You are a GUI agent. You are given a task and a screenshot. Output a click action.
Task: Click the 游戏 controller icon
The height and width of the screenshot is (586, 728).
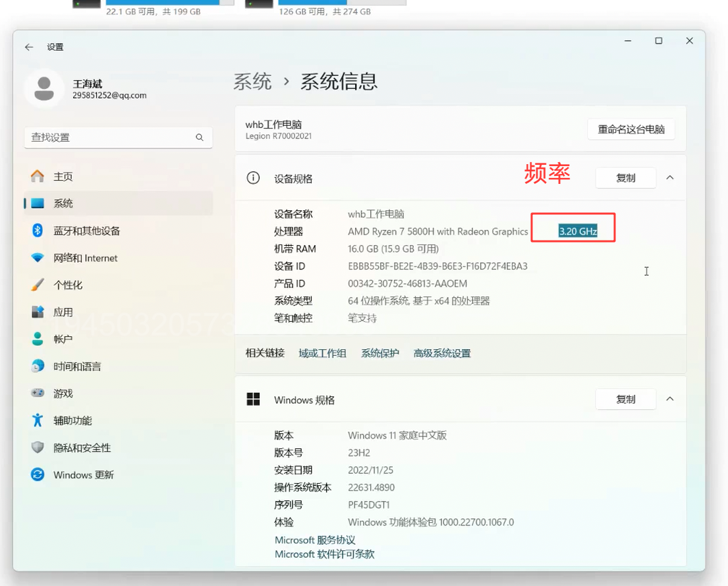[38, 393]
